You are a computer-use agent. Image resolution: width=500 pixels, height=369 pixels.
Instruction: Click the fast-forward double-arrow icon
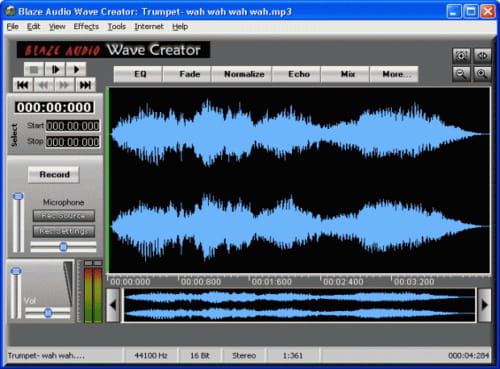point(64,85)
